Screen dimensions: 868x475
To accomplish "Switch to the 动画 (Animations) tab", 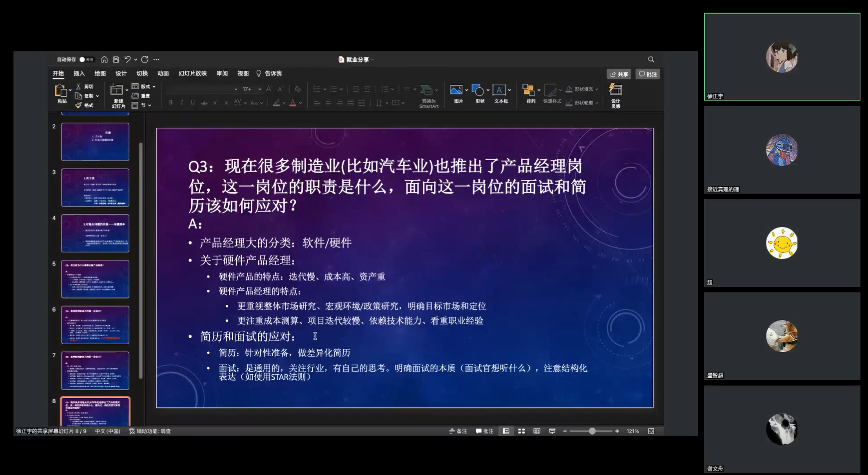I will [x=163, y=73].
